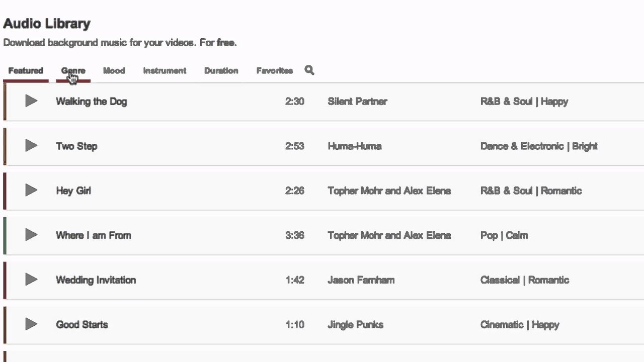Viewport: 644px width, 362px height.
Task: Play the Walking the Dog track
Action: click(31, 101)
